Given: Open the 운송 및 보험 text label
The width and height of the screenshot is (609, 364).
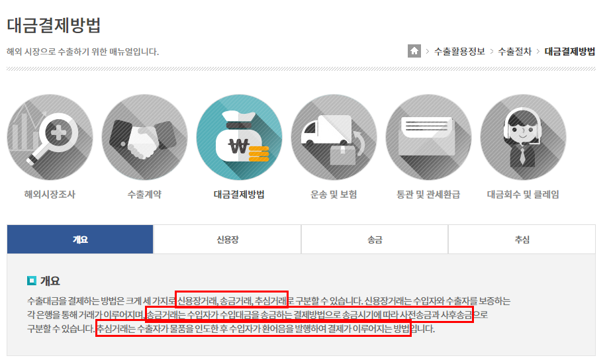Looking at the screenshot, I should pos(334,194).
